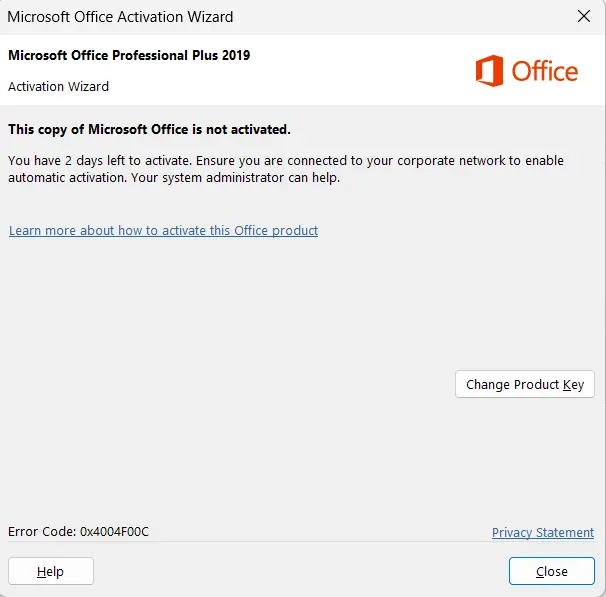Click the 'not activated' bold heading

click(x=149, y=129)
